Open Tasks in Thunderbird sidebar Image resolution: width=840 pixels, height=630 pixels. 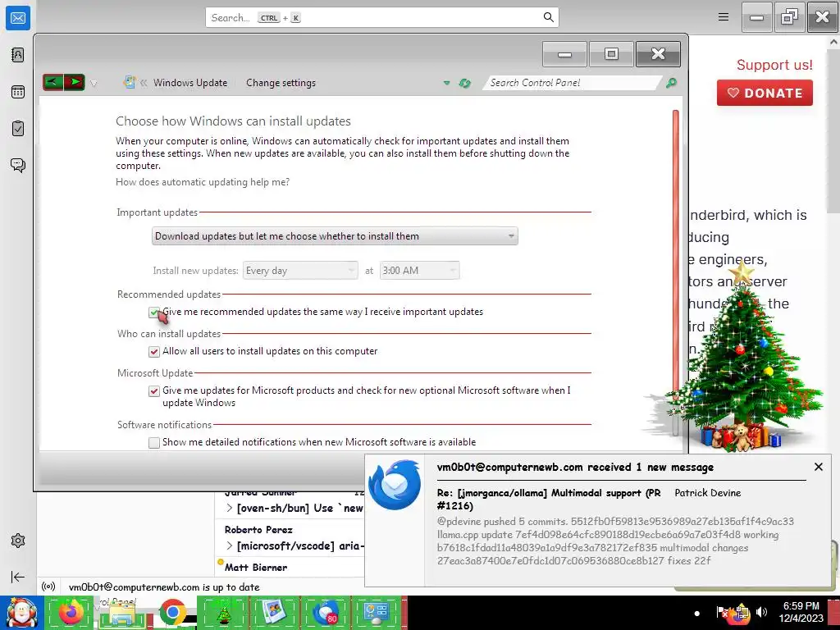(x=18, y=129)
